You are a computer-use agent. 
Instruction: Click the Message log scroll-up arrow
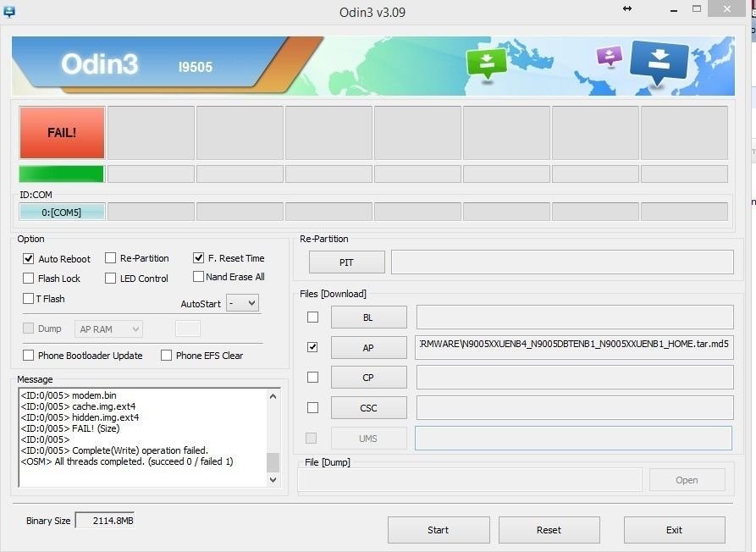click(x=273, y=396)
